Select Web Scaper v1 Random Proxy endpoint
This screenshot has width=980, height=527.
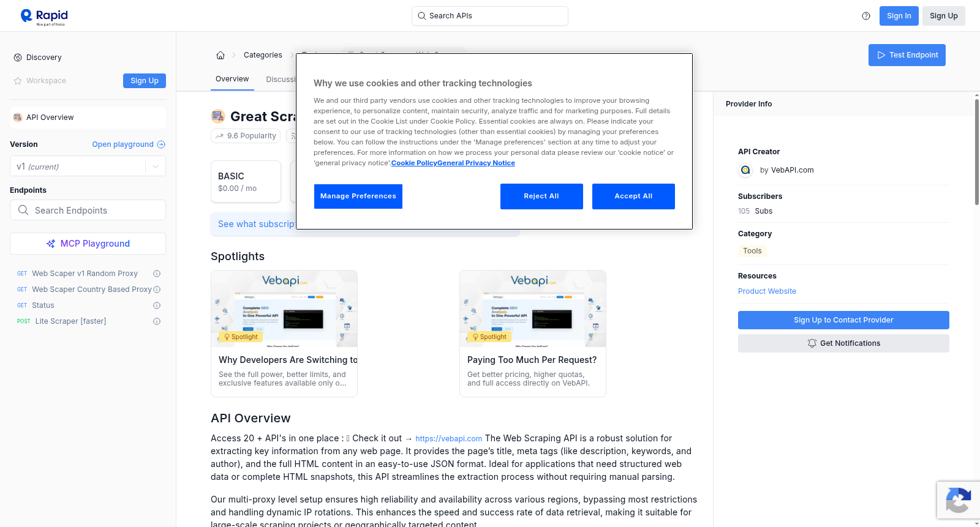85,274
